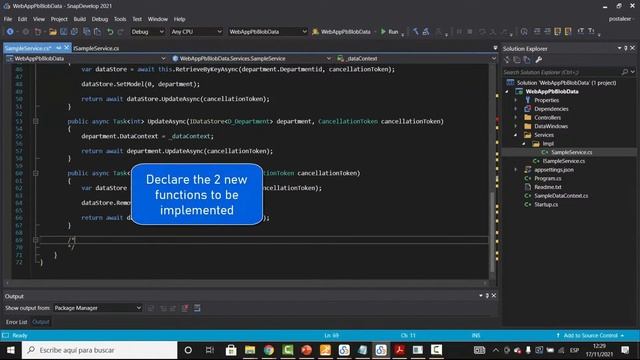Viewport: 640px width, 360px height.
Task: Expand the Controllers folder
Action: (x=516, y=118)
